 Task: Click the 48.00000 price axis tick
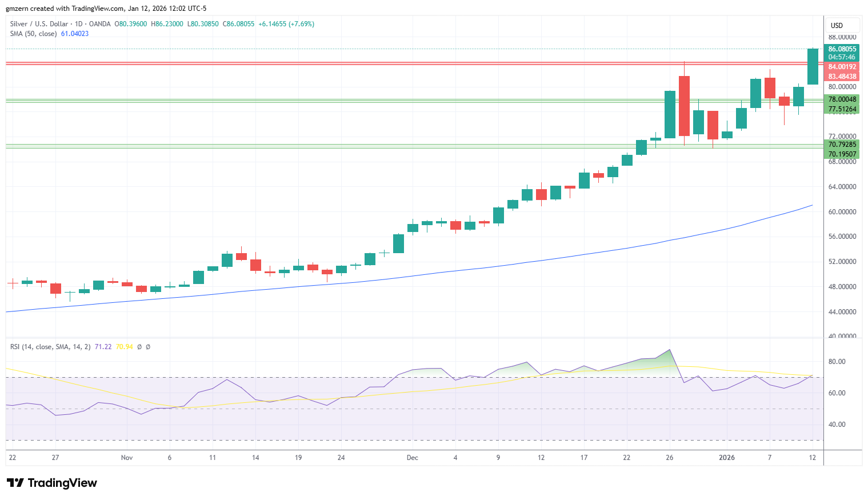click(x=842, y=287)
